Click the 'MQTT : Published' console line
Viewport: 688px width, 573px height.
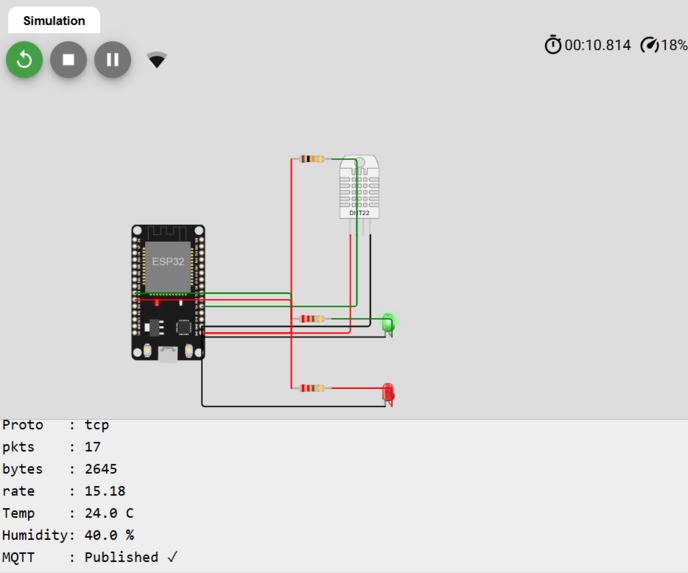point(90,557)
